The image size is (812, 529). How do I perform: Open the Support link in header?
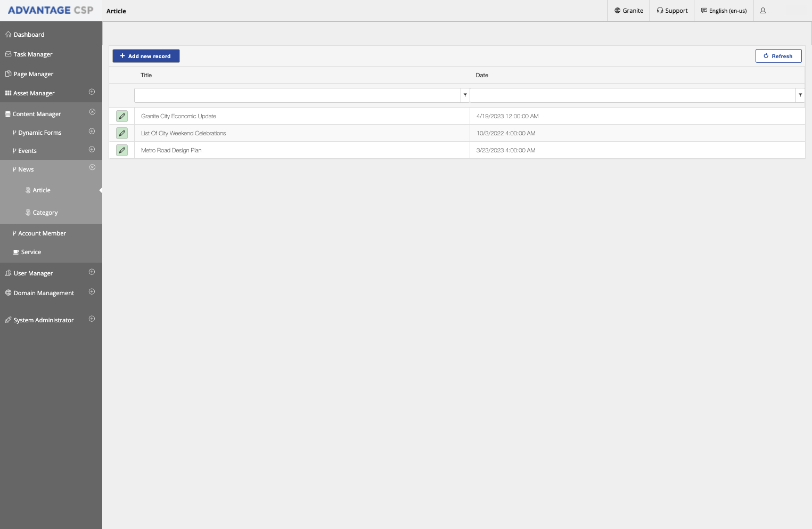coord(672,11)
